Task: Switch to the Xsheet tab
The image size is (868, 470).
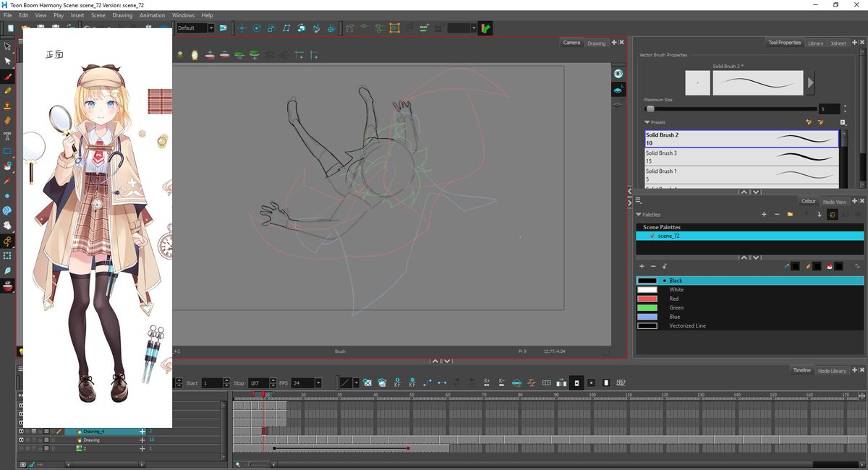Action: pyautogui.click(x=838, y=43)
